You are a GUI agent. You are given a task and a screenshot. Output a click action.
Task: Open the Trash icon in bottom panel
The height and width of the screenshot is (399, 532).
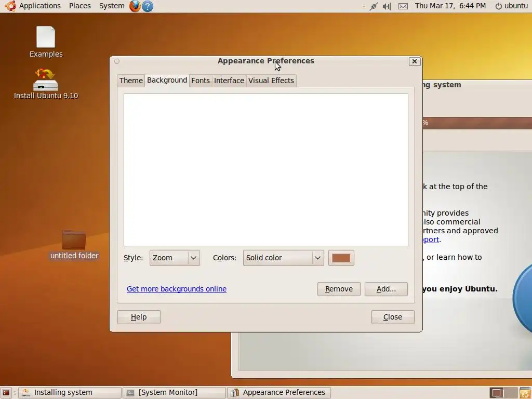click(525, 393)
